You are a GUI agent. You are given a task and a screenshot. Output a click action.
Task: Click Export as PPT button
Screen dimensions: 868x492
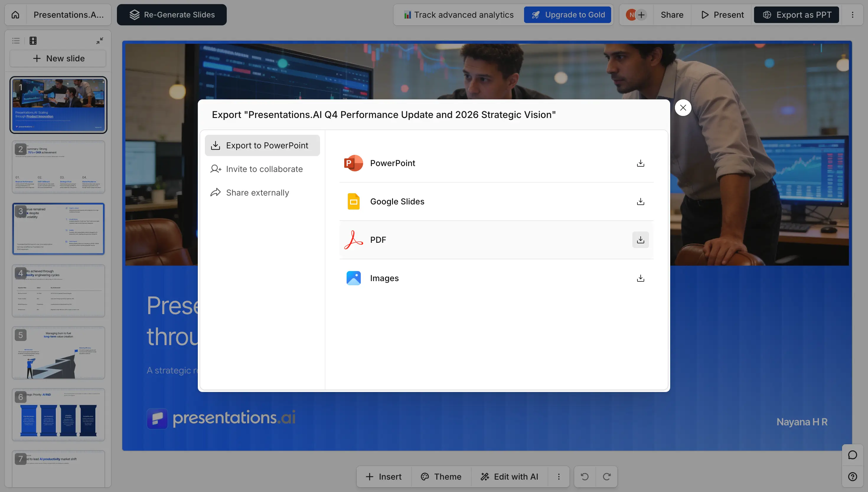click(x=797, y=15)
